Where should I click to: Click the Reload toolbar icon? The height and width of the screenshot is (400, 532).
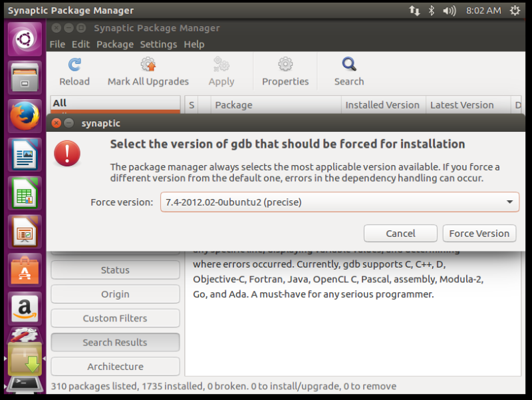click(x=74, y=65)
